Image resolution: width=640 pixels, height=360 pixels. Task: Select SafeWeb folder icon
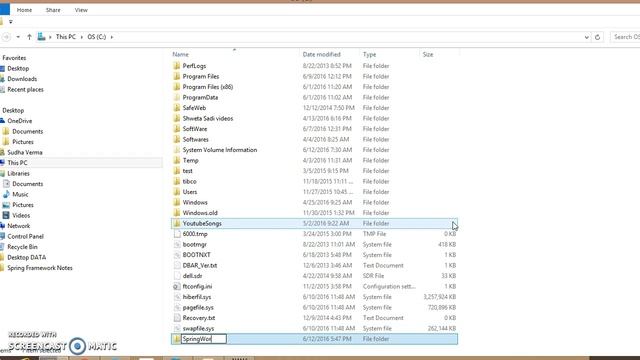[x=176, y=108]
